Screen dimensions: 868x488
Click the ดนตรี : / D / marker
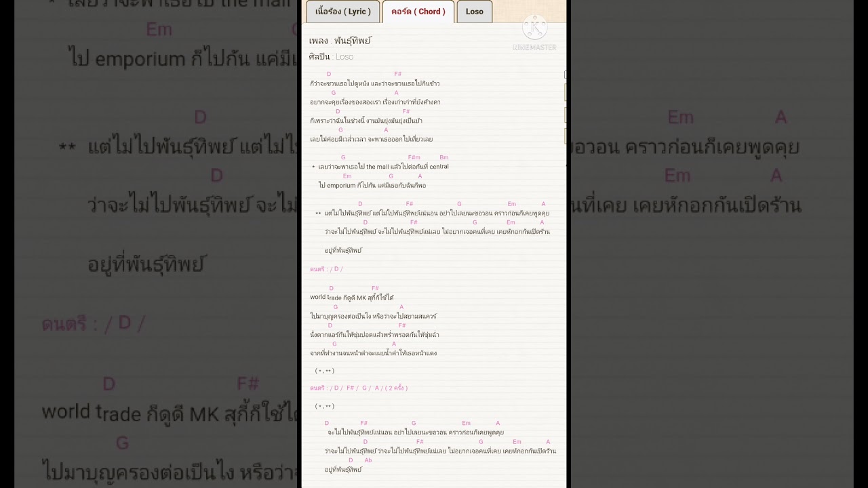[x=327, y=269]
